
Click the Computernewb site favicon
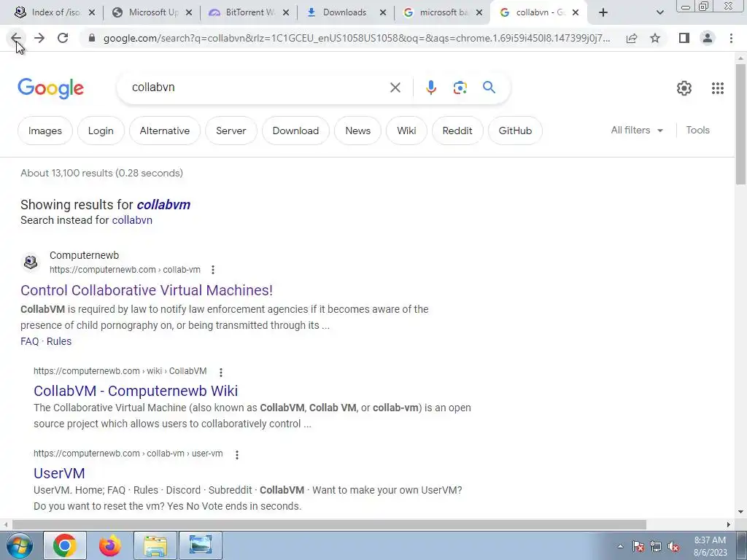pyautogui.click(x=31, y=262)
